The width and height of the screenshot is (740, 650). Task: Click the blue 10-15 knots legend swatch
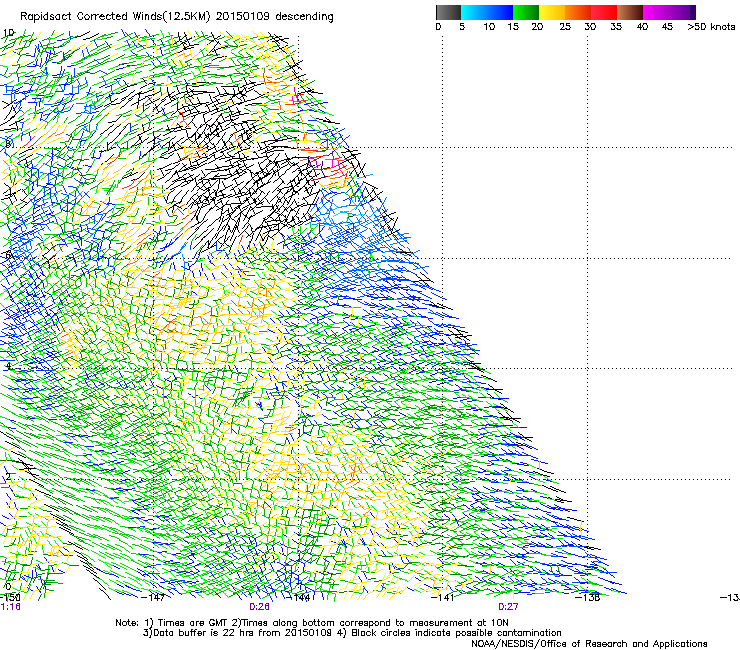tap(500, 12)
